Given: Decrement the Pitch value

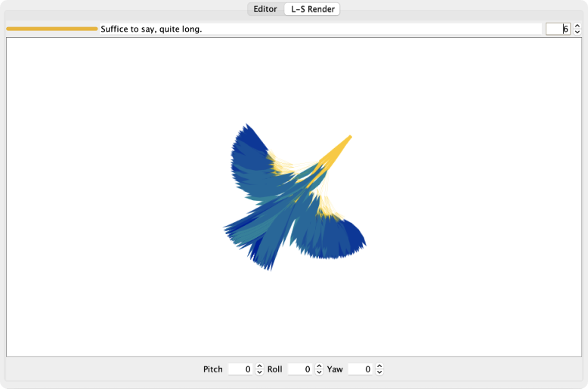Looking at the screenshot, I should (x=259, y=372).
